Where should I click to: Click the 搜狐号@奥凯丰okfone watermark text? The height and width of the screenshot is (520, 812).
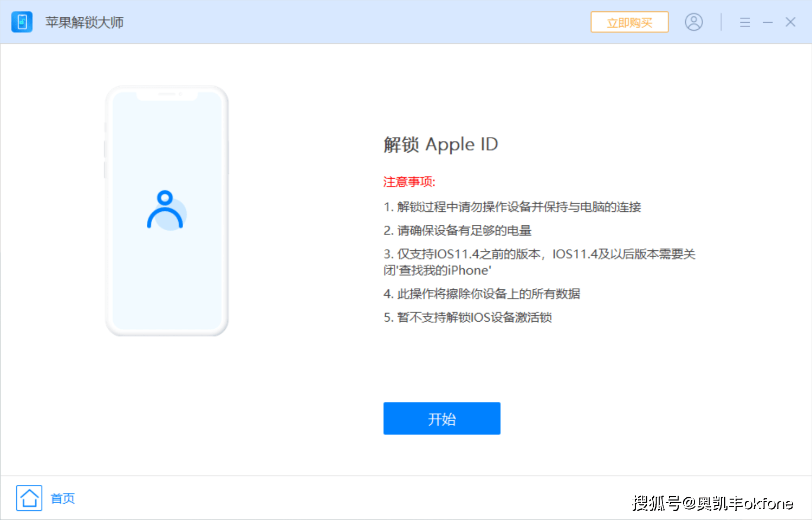click(x=712, y=503)
